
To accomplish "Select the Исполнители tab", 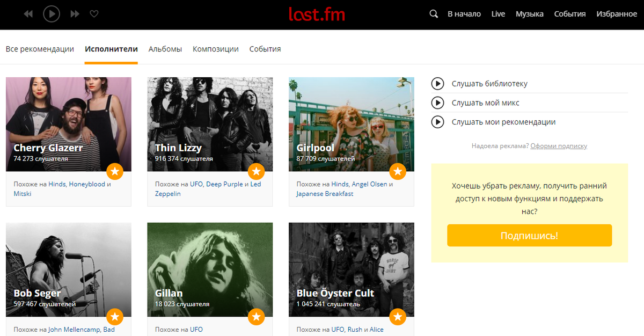I will point(111,49).
